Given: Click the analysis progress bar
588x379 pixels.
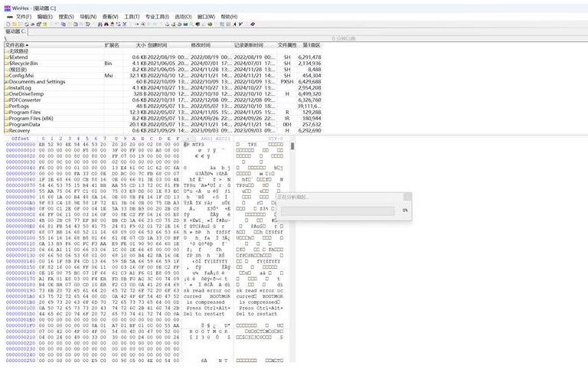Looking at the screenshot, I should pos(337,210).
